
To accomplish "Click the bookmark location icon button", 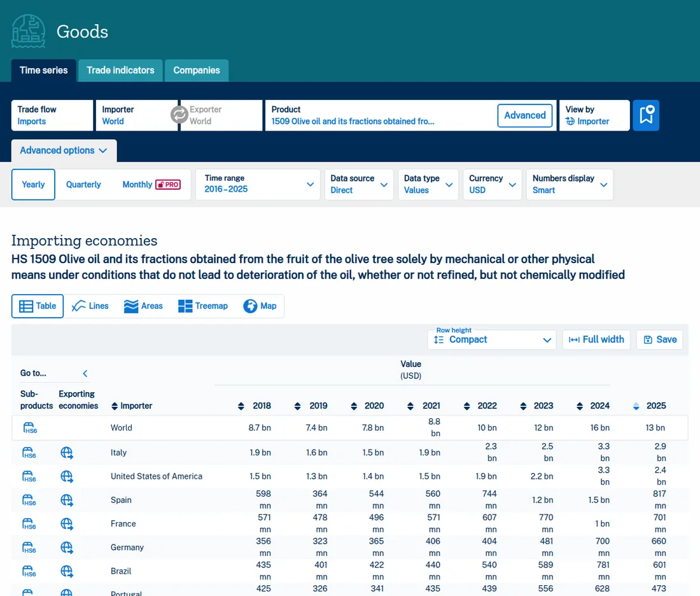I will click(646, 115).
